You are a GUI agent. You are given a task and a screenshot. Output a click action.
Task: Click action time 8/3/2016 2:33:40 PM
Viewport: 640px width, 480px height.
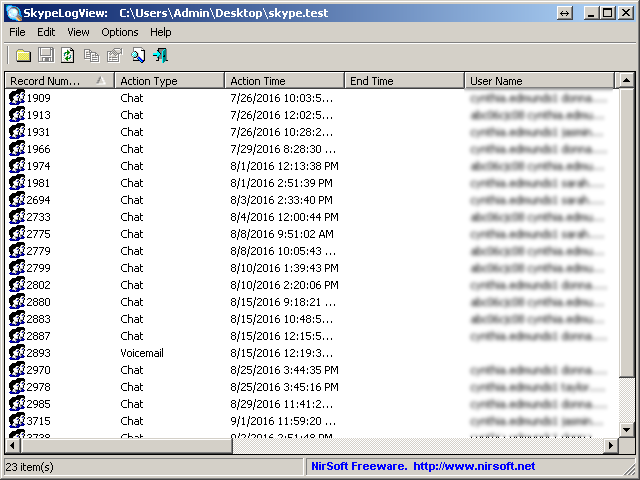282,200
